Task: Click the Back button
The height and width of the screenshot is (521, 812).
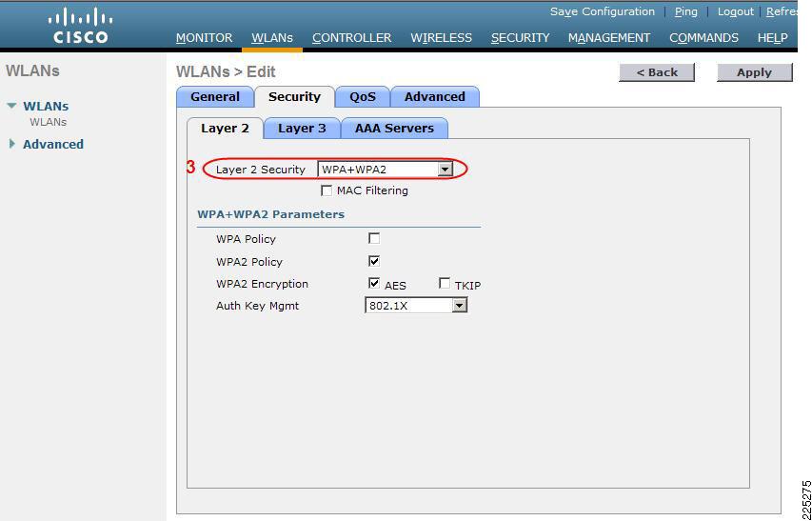Action: (x=657, y=72)
